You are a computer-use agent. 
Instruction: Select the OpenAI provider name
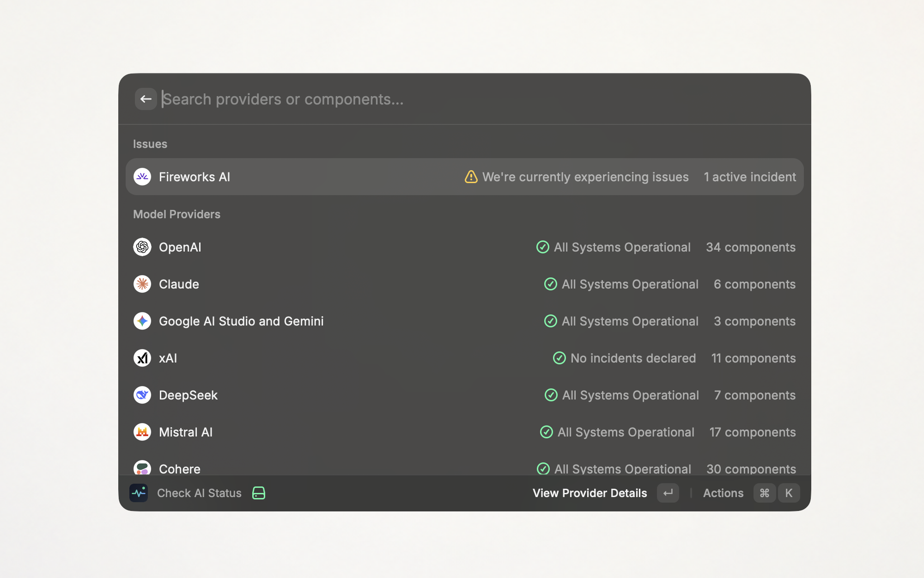pos(180,247)
